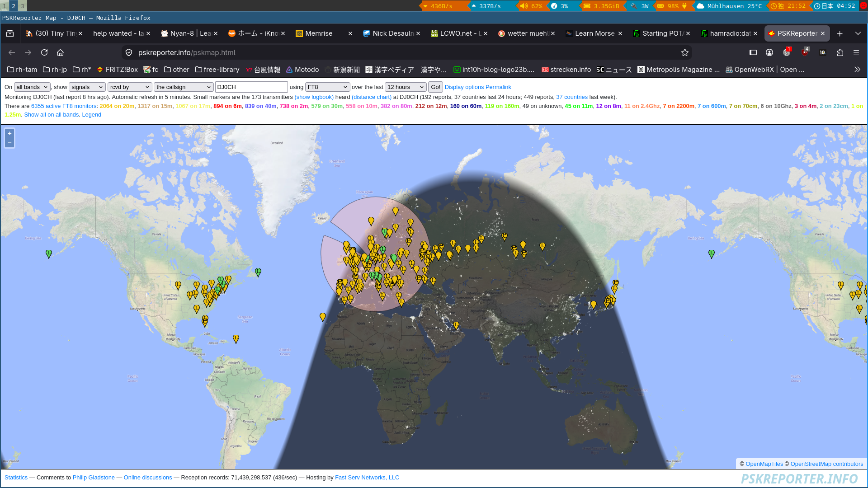This screenshot has width=868, height=488.
Task: Open Firefox View icon
Action: (10, 33)
